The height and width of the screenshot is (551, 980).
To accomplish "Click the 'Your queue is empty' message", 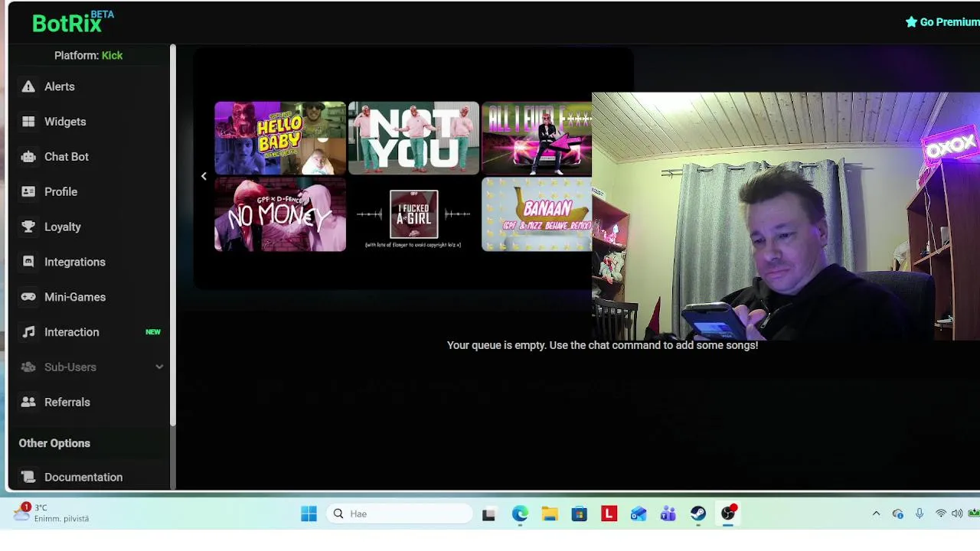I will point(603,345).
